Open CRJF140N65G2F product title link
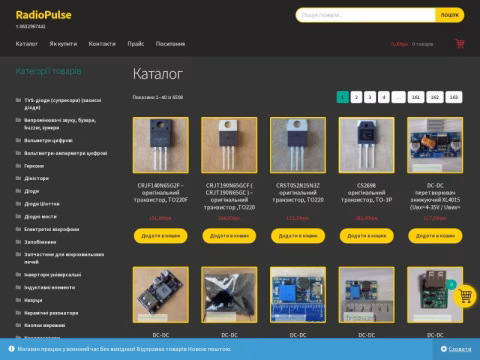 (161, 193)
